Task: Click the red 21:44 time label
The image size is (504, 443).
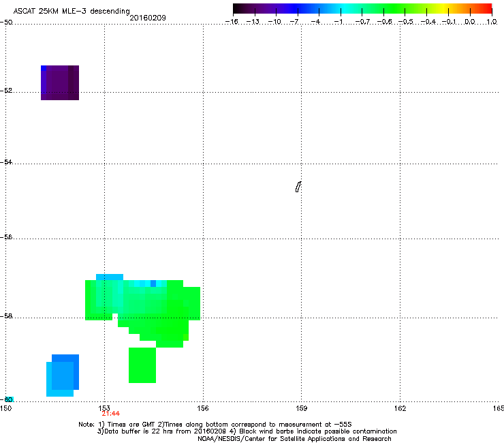Action: click(x=111, y=414)
